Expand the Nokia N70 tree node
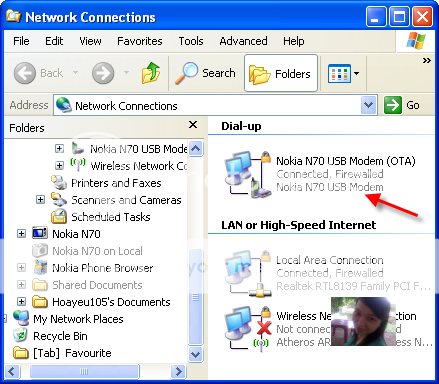Image resolution: width=439 pixels, height=384 pixels. click(x=21, y=234)
